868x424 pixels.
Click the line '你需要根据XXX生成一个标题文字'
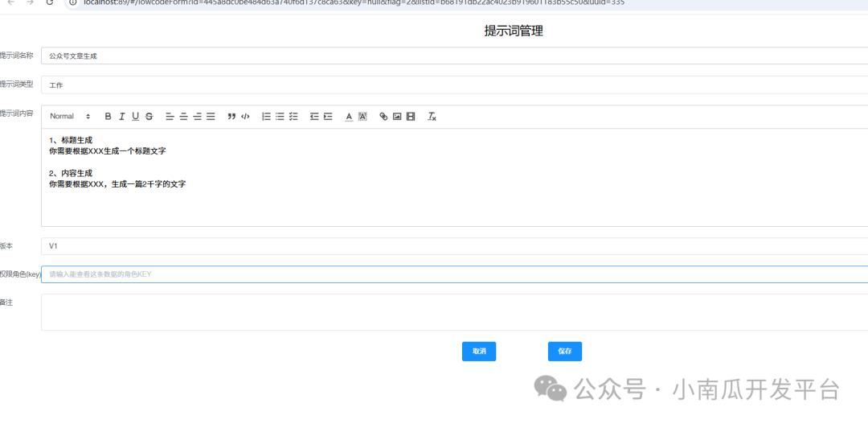(108, 150)
